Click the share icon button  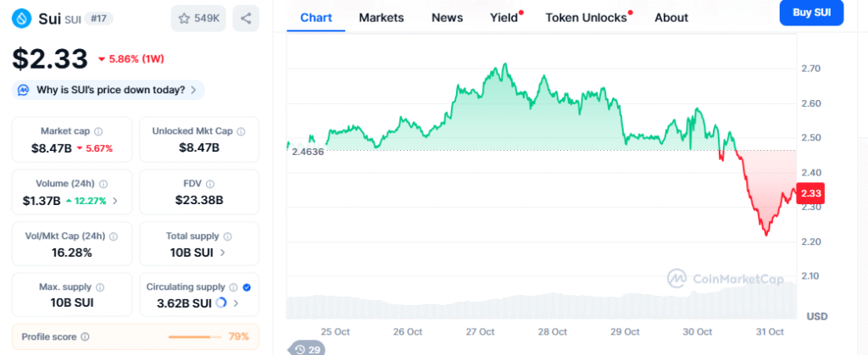(246, 18)
